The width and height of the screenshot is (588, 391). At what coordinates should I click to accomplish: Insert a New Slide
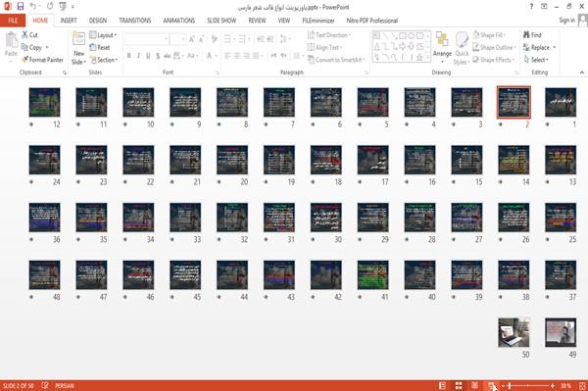point(78,48)
